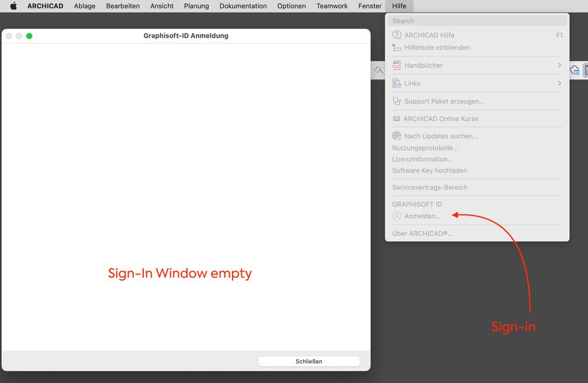Expand the Links submenu chevron
This screenshot has width=588, height=383.
[x=560, y=83]
